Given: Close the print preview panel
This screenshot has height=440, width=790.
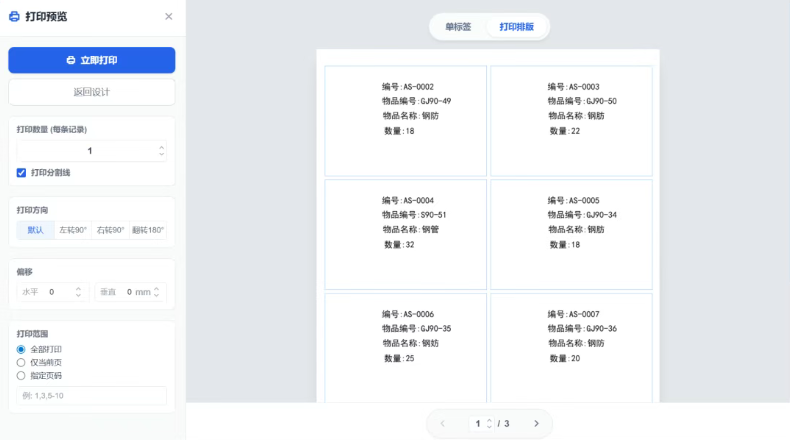Looking at the screenshot, I should point(169,17).
